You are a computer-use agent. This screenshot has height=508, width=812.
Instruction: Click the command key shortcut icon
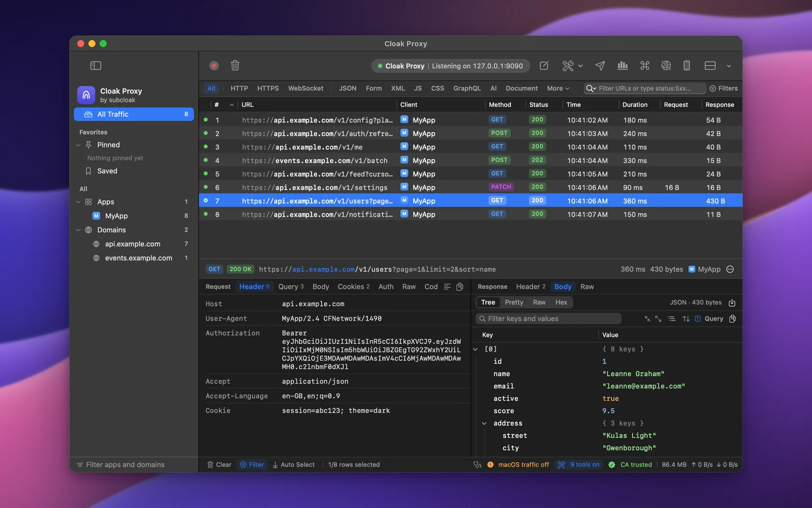[x=645, y=66]
